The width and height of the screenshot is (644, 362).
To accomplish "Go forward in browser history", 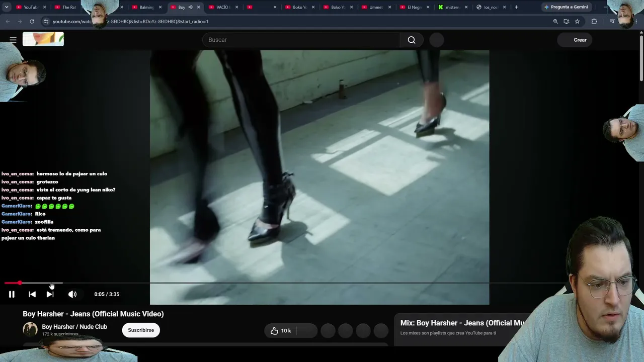I will pos(20,22).
